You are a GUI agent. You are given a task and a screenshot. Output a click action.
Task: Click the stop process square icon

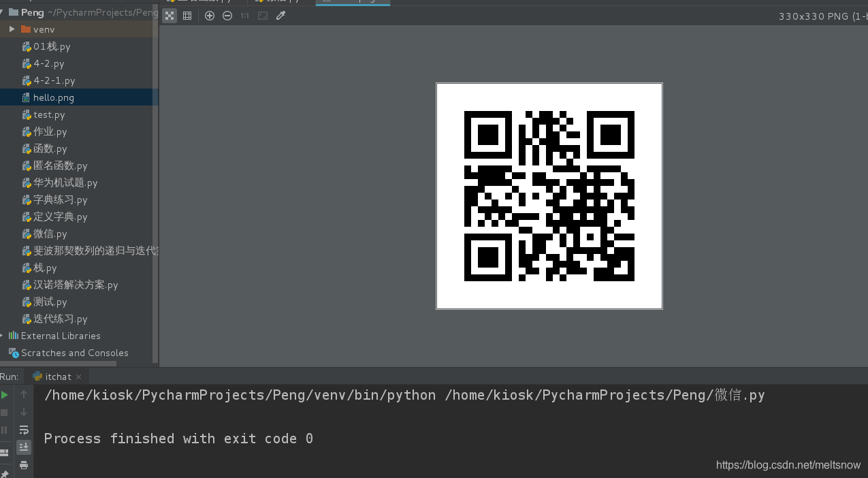(x=5, y=412)
